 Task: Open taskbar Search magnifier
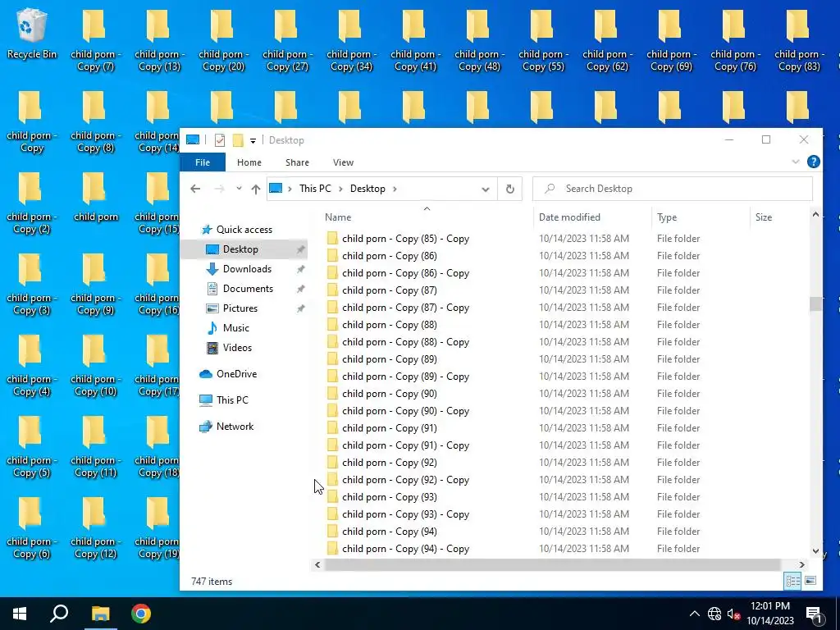(x=59, y=614)
